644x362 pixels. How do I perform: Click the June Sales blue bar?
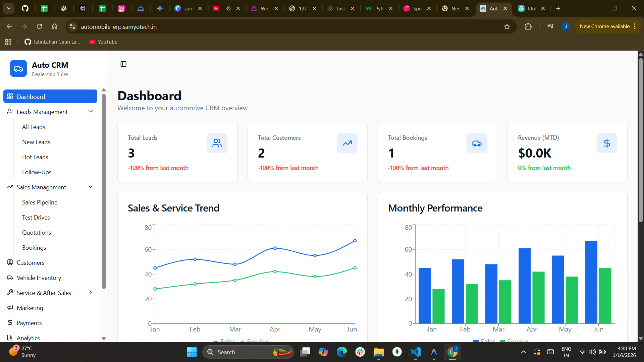tap(591, 282)
